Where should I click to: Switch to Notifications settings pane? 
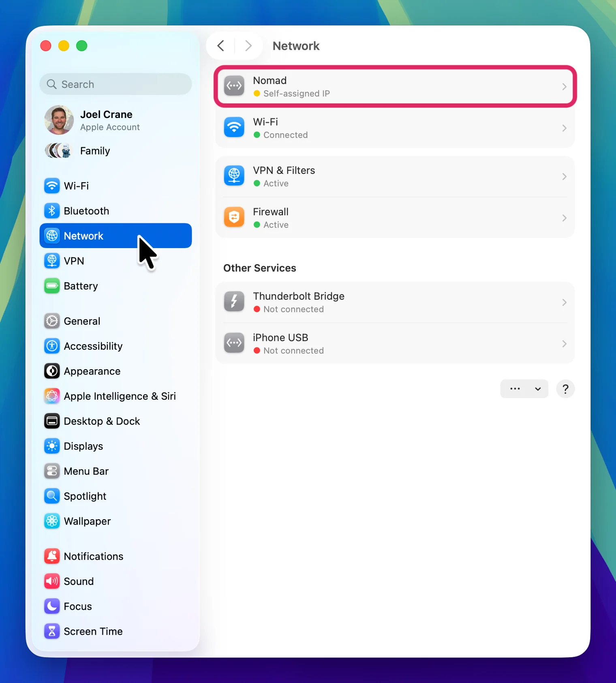[94, 556]
